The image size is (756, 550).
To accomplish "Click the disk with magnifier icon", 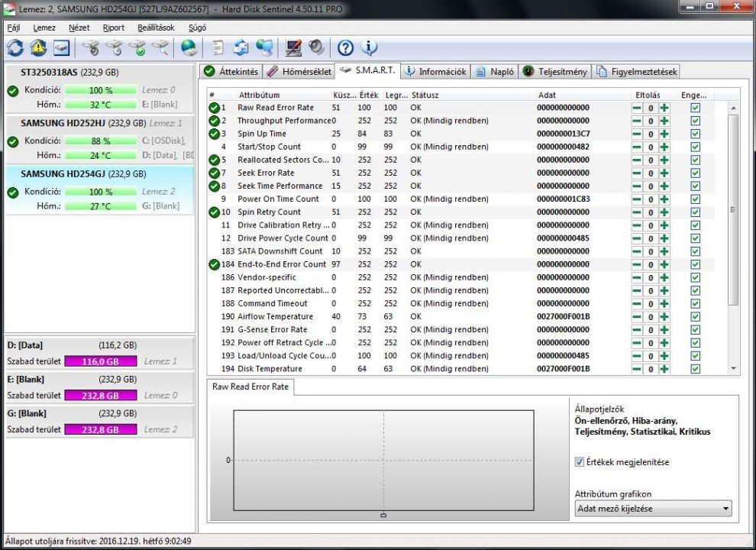I will (x=160, y=48).
